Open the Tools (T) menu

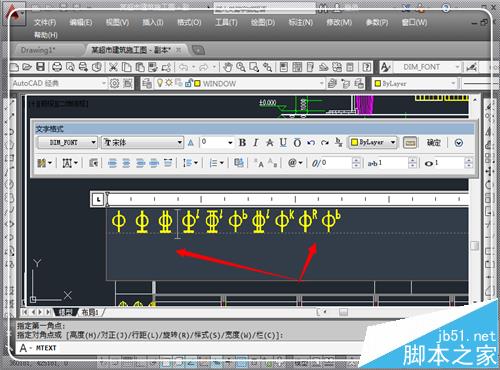click(x=226, y=22)
